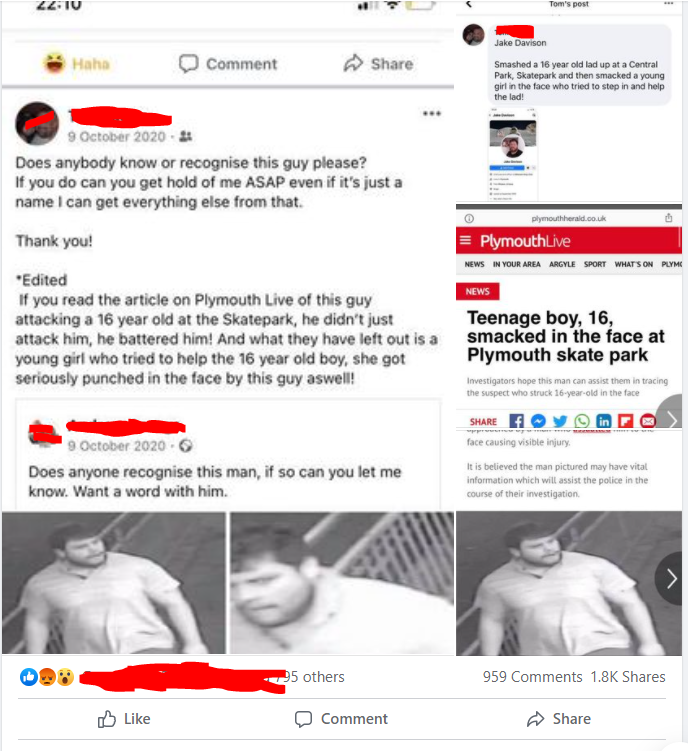The image size is (688, 751).
Task: Tap the Haha reaction emoji
Action: 54,63
